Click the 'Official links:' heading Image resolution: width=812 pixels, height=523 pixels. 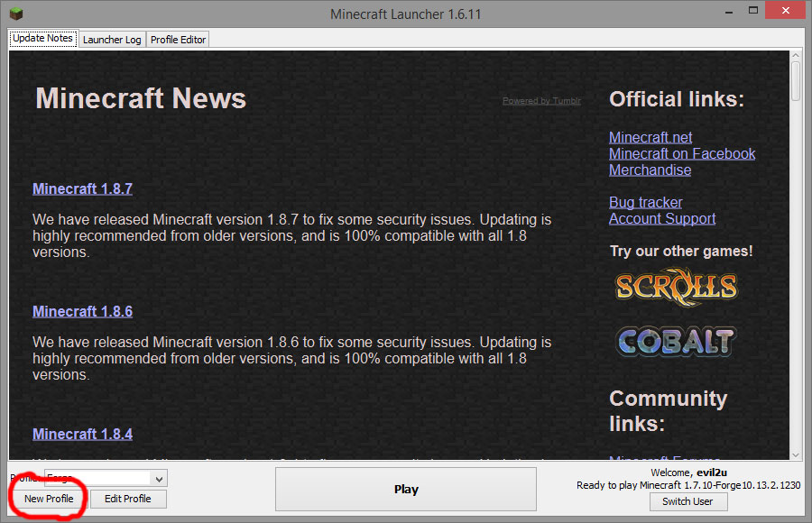tap(677, 99)
